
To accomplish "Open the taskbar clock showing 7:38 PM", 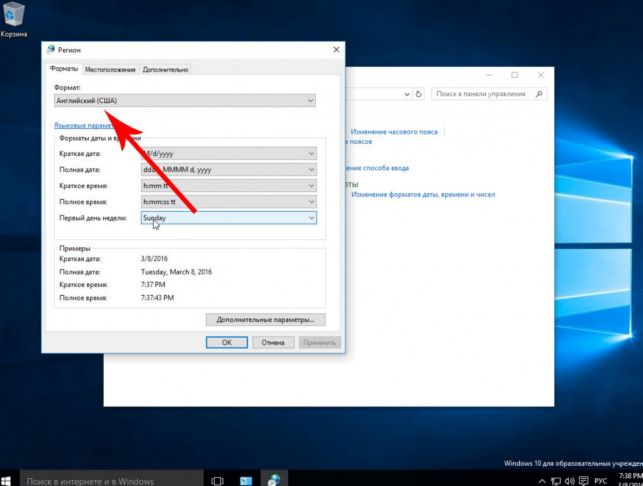I will (629, 479).
